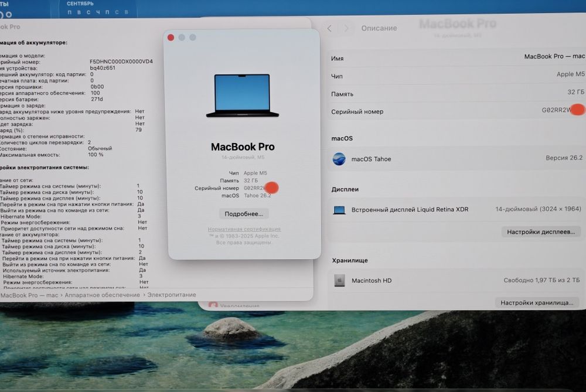Click the Хранилище section heading
This screenshot has height=392, width=586.
350,261
